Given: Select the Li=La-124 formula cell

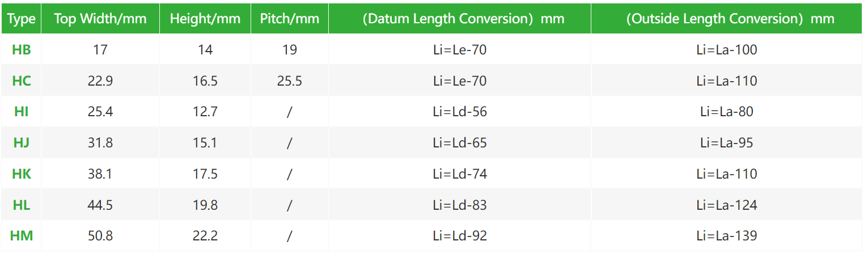Looking at the screenshot, I should point(727,205).
